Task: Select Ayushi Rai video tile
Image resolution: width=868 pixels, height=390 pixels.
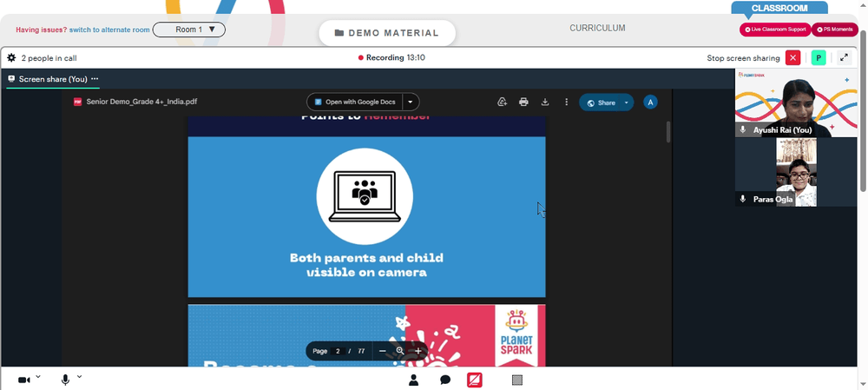Action: point(795,103)
